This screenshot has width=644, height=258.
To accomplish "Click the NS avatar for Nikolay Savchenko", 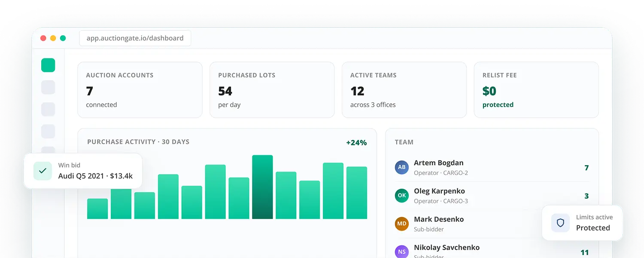I will pos(402,252).
